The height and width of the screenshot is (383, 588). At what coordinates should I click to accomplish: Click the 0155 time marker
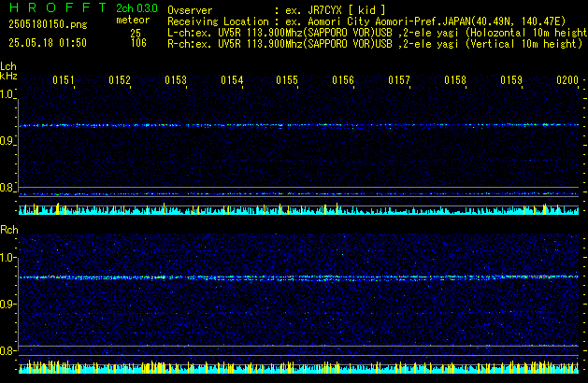point(287,80)
